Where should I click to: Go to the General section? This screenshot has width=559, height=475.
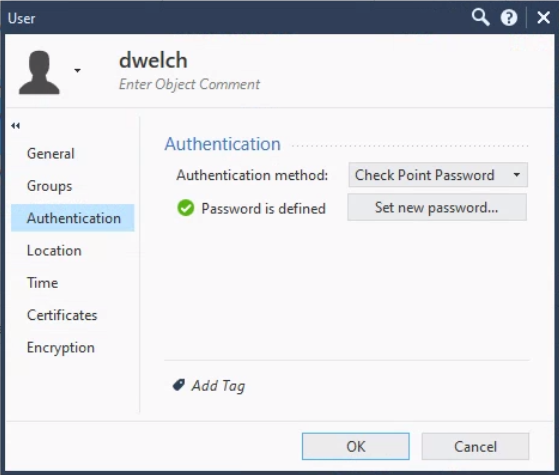[x=51, y=154]
